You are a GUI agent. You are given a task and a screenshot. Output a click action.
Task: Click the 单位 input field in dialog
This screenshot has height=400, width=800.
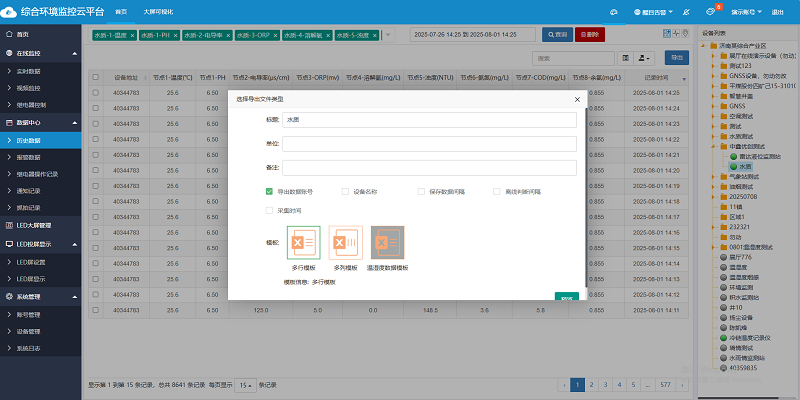pyautogui.click(x=429, y=143)
